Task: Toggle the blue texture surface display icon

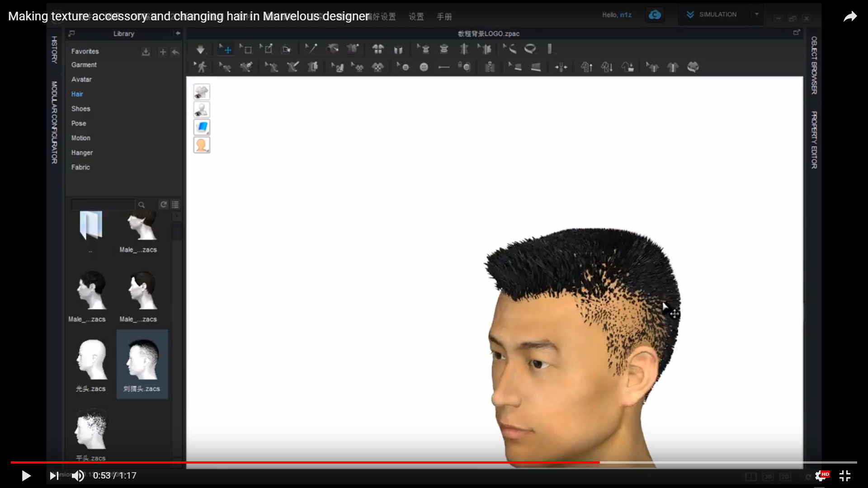Action: 202,127
